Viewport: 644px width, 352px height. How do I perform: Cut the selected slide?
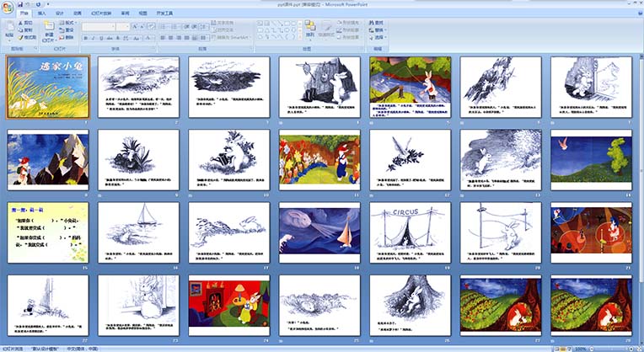coord(25,23)
